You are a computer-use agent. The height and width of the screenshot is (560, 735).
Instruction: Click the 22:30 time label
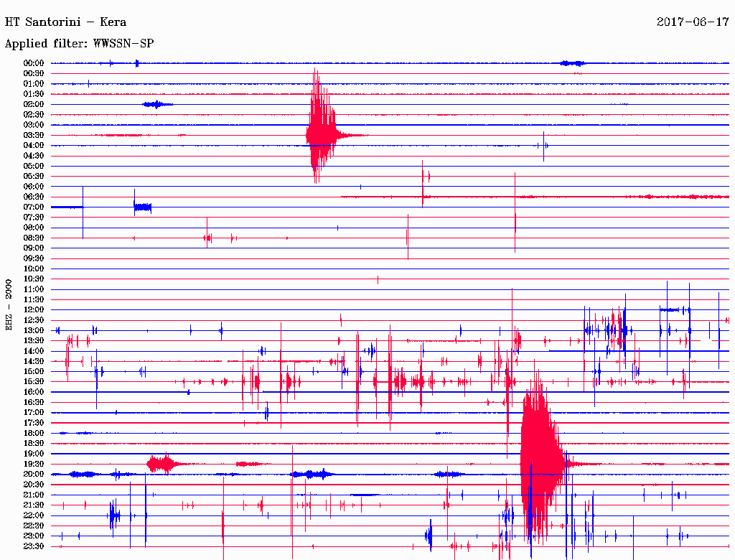click(34, 526)
